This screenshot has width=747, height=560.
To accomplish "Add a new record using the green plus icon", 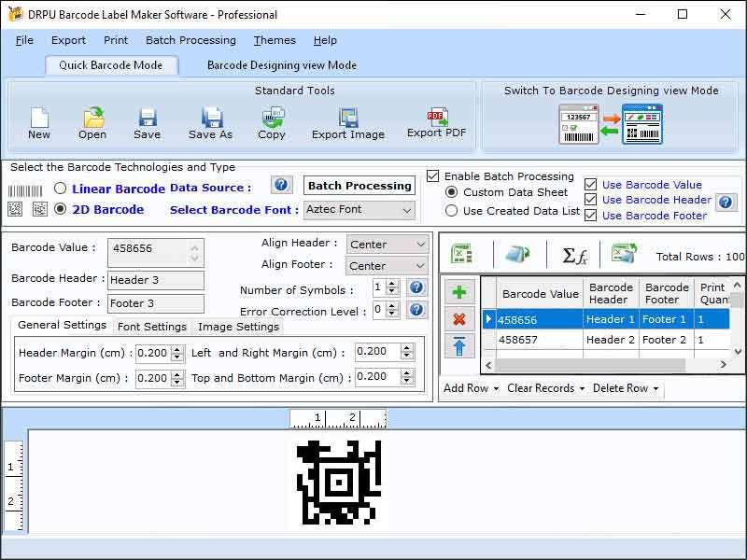I will 458,290.
